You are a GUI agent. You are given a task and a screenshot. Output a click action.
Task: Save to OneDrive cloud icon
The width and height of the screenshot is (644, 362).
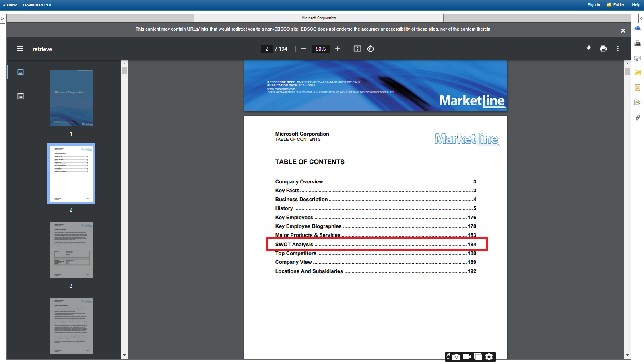(638, 28)
